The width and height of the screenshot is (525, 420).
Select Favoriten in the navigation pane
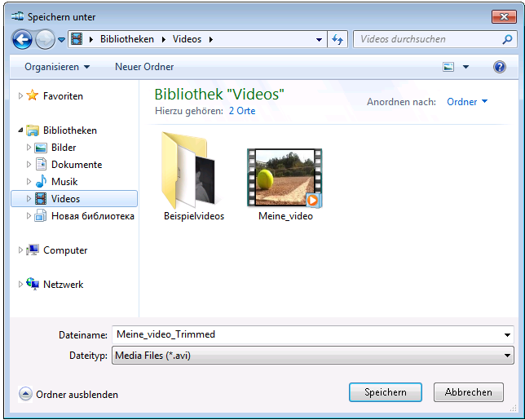(x=63, y=96)
